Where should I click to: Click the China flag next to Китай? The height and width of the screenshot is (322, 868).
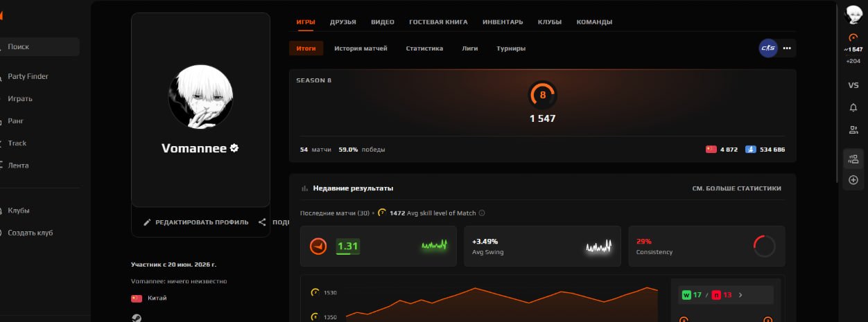point(137,298)
